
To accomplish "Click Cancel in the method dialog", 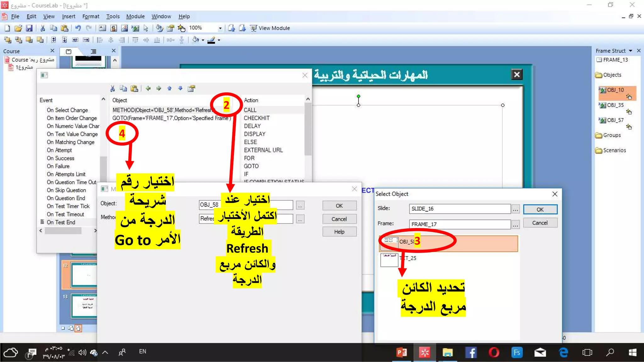I will pyautogui.click(x=339, y=219).
